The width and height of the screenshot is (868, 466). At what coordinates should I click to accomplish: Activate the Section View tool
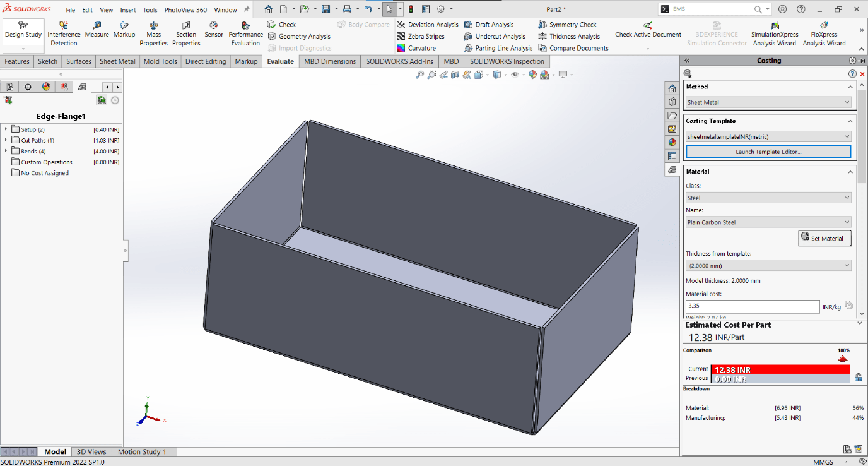[x=455, y=75]
